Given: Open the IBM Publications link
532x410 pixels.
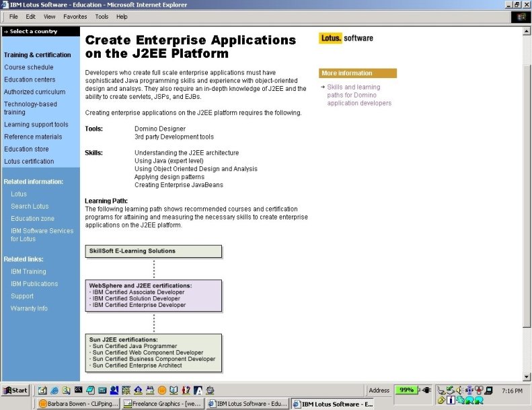Looking at the screenshot, I should point(34,283).
